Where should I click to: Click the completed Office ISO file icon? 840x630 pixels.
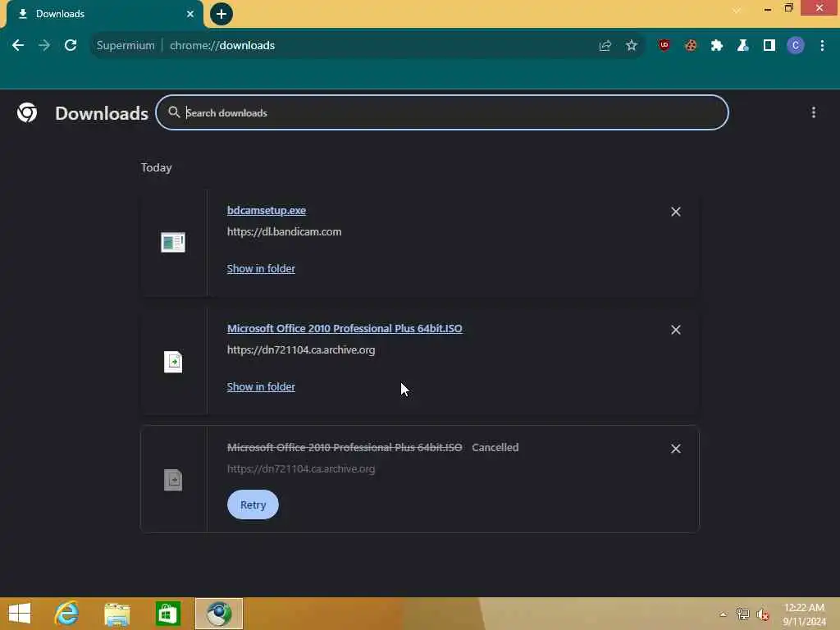pos(173,362)
